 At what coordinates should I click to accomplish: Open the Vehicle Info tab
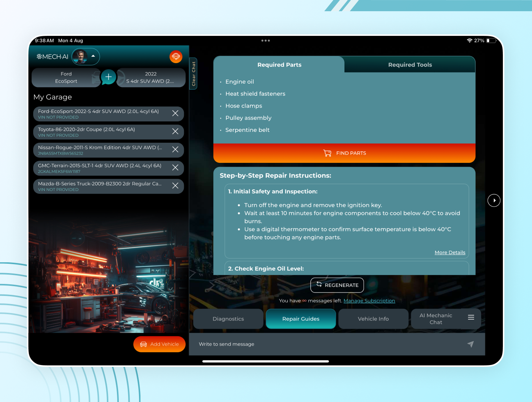(x=373, y=319)
